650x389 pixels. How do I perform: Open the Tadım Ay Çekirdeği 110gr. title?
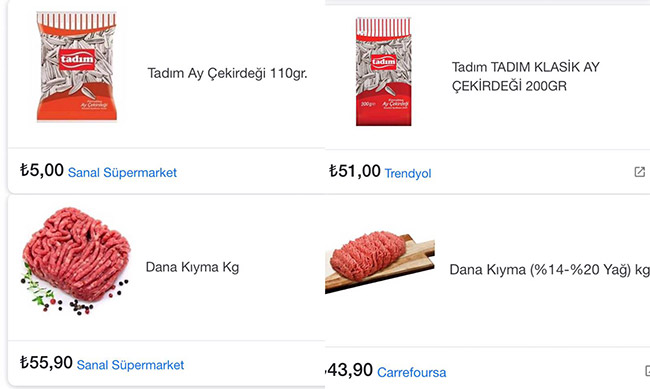coord(228,73)
